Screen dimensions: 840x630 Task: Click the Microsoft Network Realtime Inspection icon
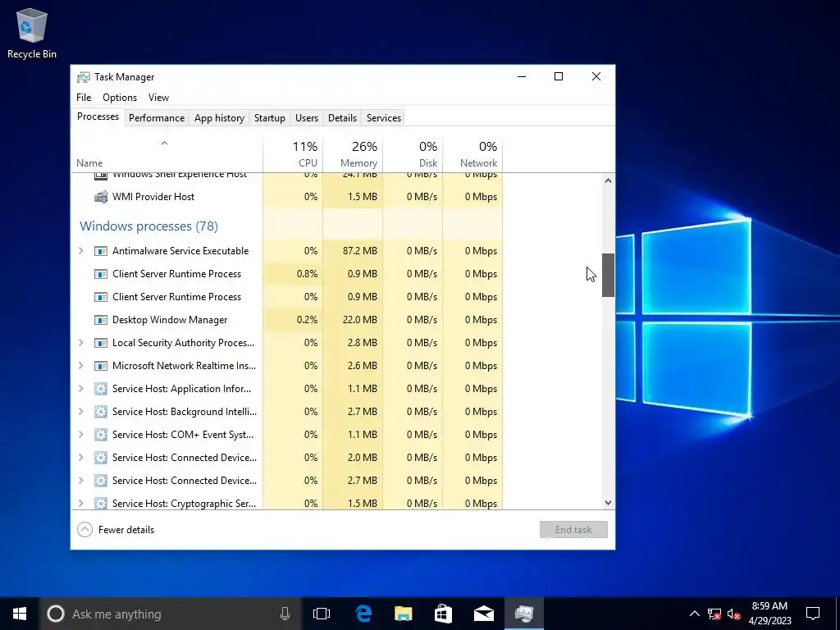[x=101, y=366]
